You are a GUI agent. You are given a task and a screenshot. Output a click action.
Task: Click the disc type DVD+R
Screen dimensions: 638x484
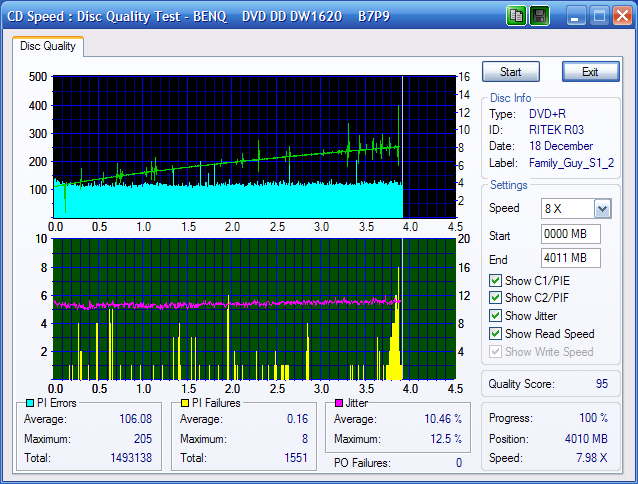tap(547, 113)
